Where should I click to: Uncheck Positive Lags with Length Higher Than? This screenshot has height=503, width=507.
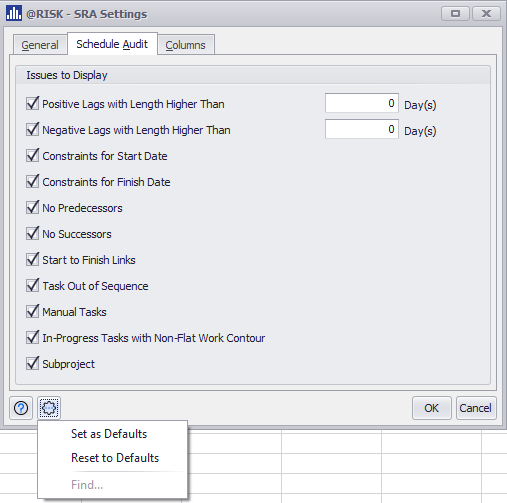click(x=33, y=104)
